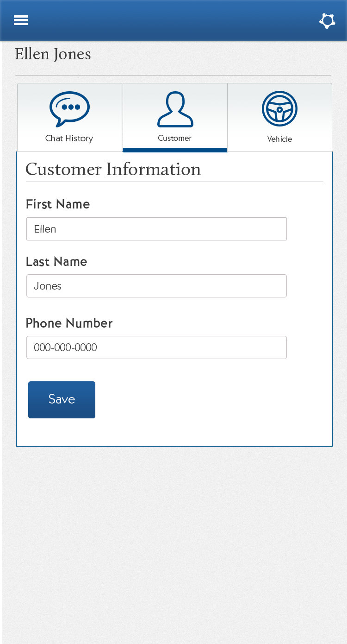Click the Last Name label
347x644 pixels.
(x=56, y=262)
